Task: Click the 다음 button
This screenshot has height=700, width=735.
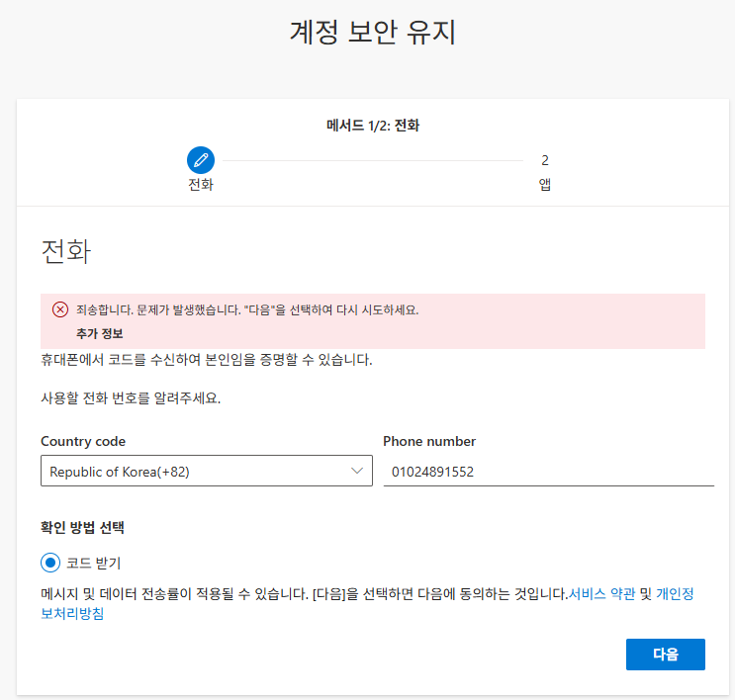Action: [665, 655]
